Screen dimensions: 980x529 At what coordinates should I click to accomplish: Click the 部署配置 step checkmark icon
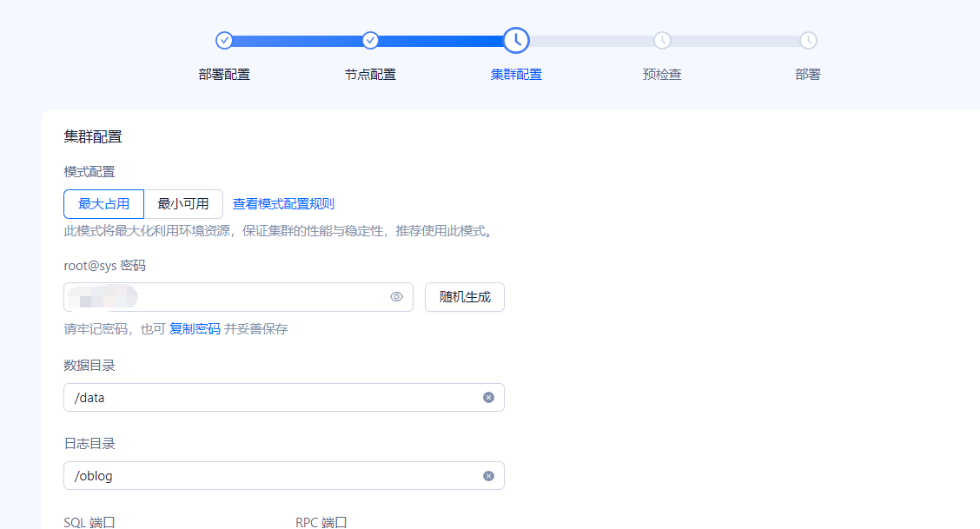click(224, 40)
